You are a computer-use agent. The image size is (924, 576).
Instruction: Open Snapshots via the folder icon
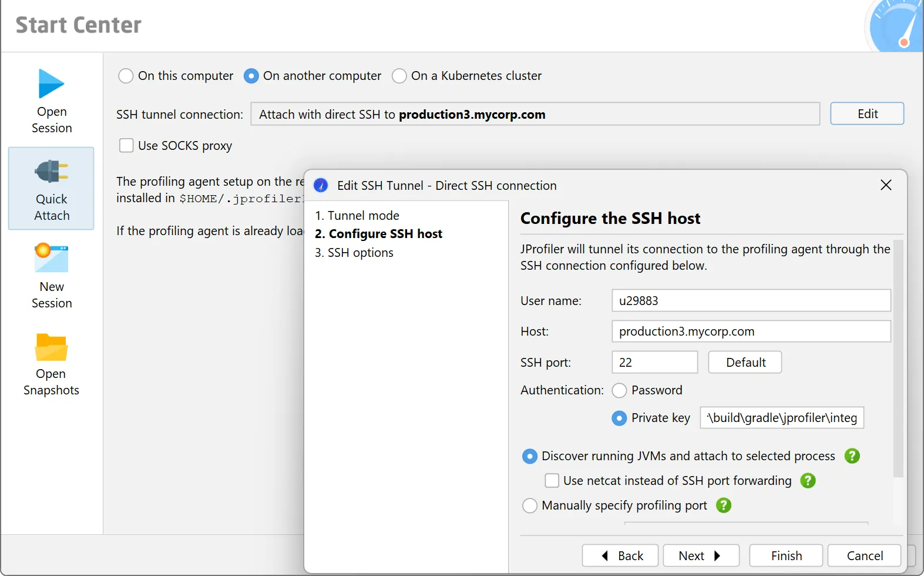pyautogui.click(x=51, y=347)
